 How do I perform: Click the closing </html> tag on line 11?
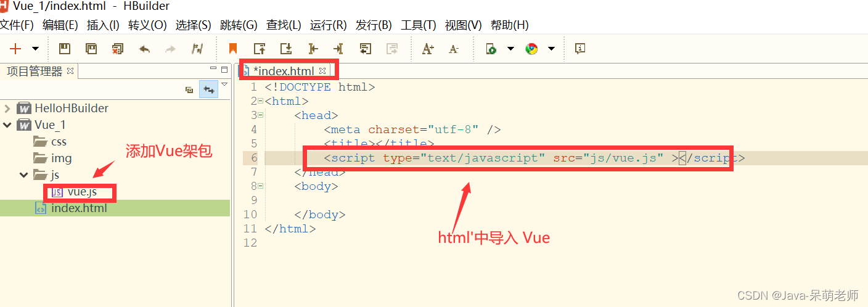[290, 229]
